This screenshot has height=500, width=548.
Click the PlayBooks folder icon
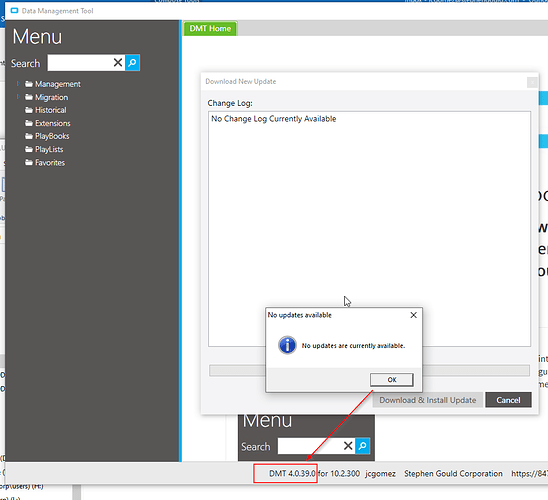click(29, 136)
